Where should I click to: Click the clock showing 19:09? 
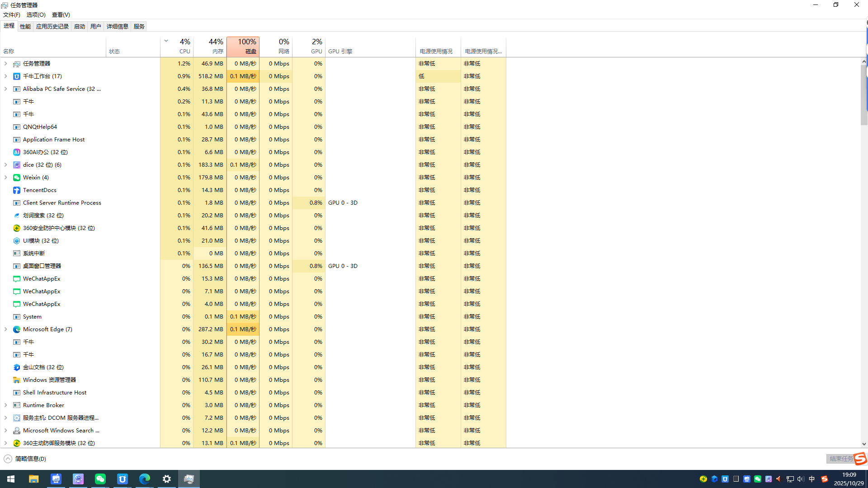coord(849,475)
